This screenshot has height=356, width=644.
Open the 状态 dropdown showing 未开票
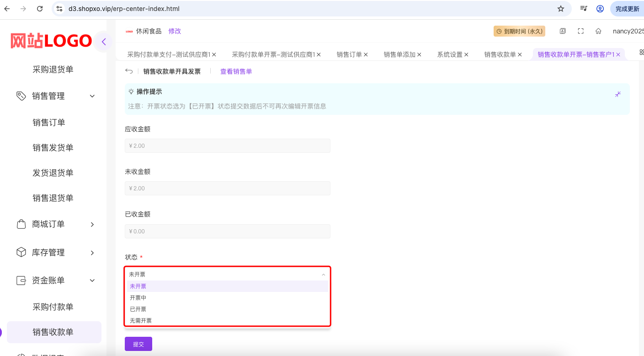(x=227, y=275)
